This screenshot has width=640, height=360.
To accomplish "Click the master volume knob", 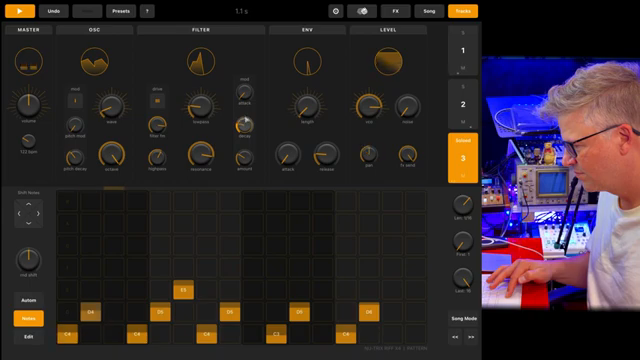I will click(29, 104).
